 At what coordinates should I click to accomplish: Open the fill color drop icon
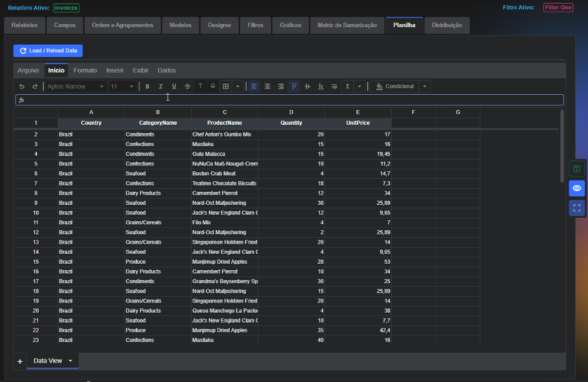213,86
